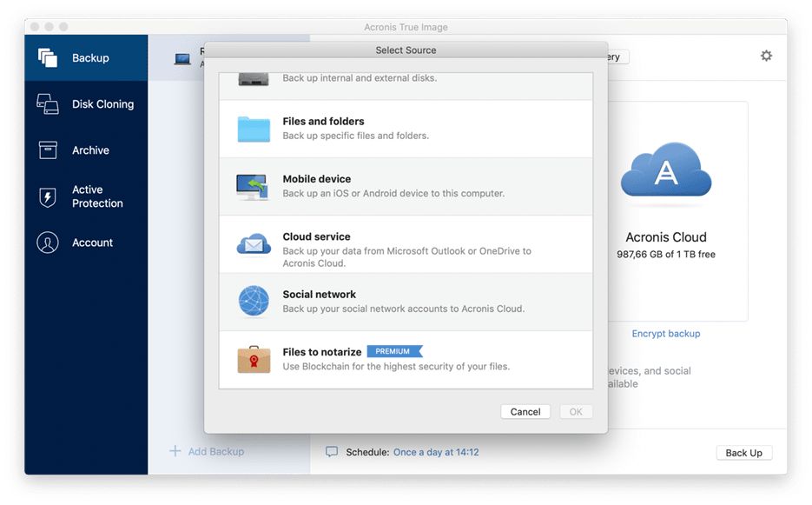
Task: Click the Account person icon in sidebar
Action: coord(48,243)
